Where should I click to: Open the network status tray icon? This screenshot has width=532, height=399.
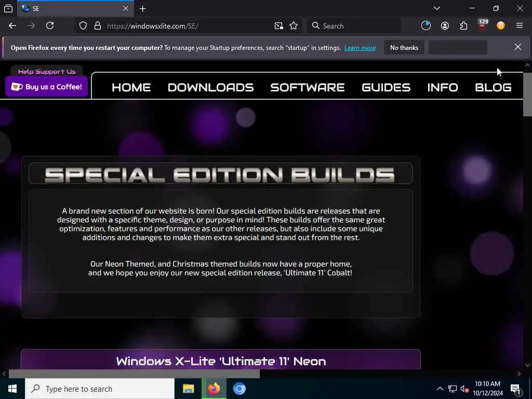[453, 389]
